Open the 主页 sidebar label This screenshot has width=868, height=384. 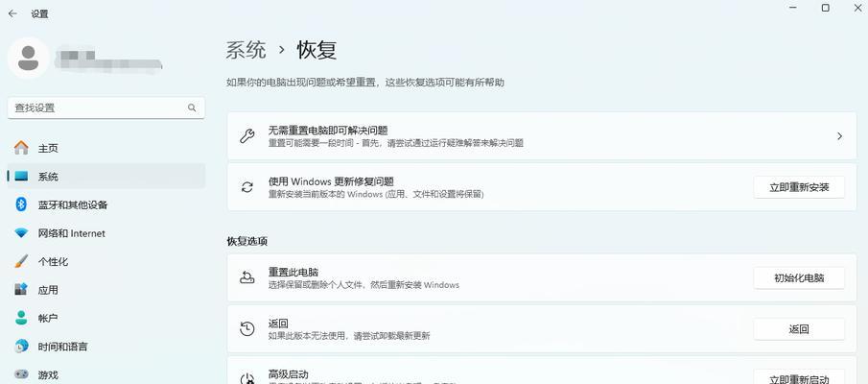(x=48, y=149)
